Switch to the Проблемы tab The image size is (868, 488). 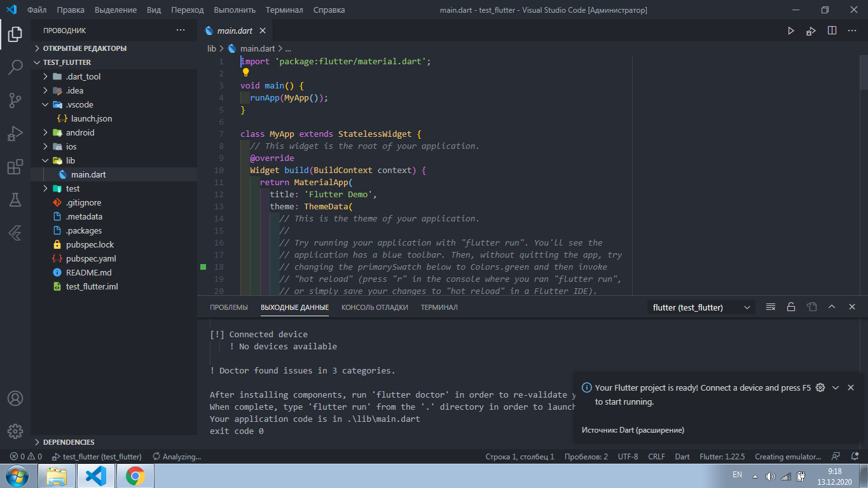pyautogui.click(x=229, y=307)
